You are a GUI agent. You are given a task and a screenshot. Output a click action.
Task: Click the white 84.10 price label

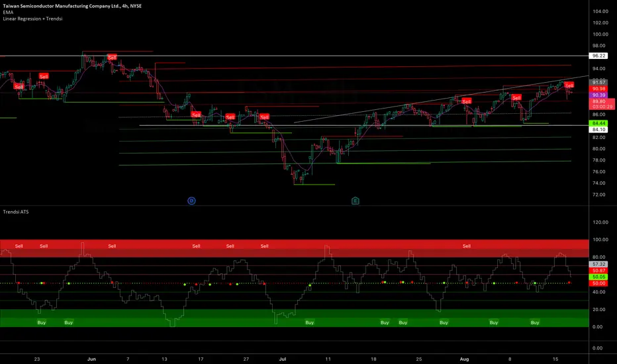click(x=598, y=130)
